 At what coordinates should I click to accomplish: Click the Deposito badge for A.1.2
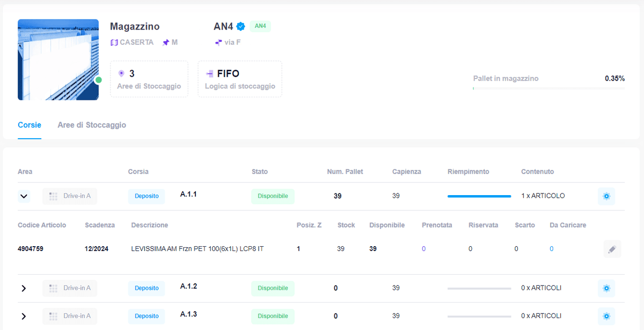click(x=147, y=288)
